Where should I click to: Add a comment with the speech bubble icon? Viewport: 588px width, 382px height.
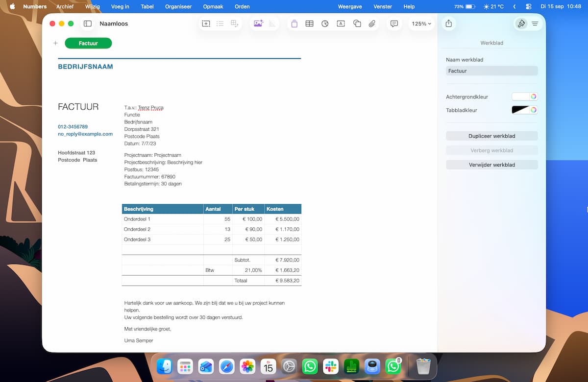pyautogui.click(x=394, y=24)
